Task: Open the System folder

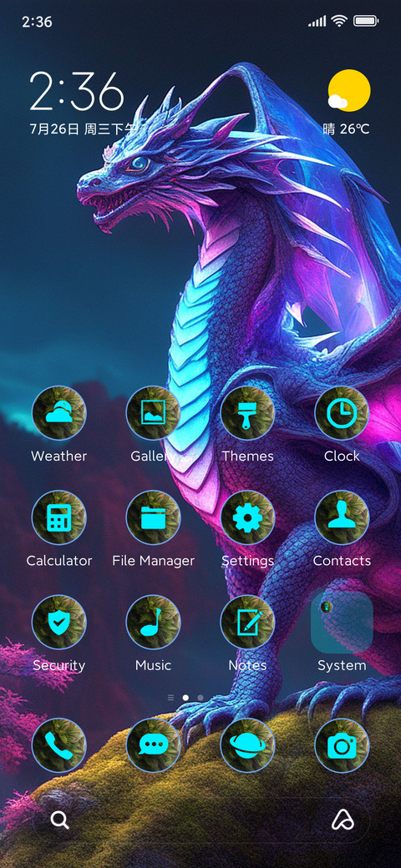Action: click(342, 623)
